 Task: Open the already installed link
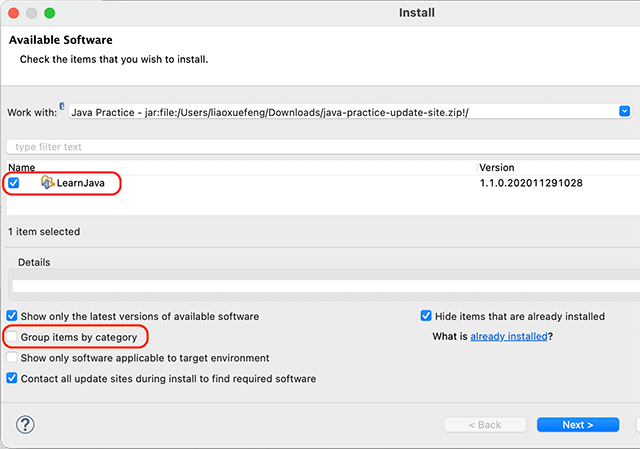(509, 337)
